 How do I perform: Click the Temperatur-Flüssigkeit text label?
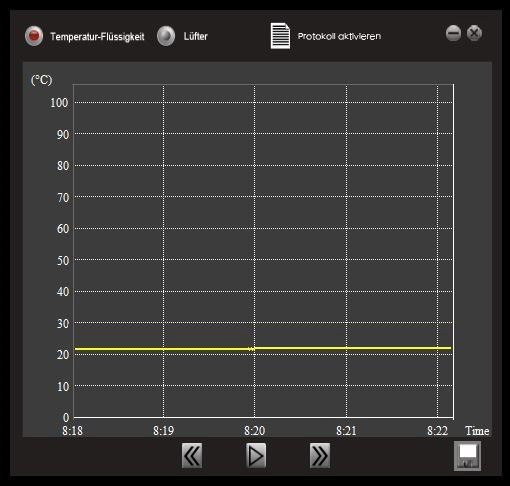(x=97, y=36)
